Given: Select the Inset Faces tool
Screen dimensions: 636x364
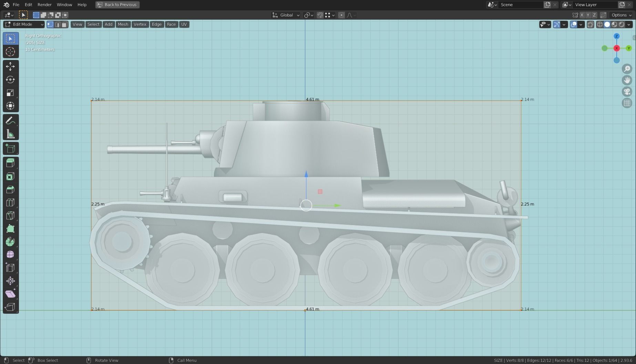Looking at the screenshot, I should 10,177.
